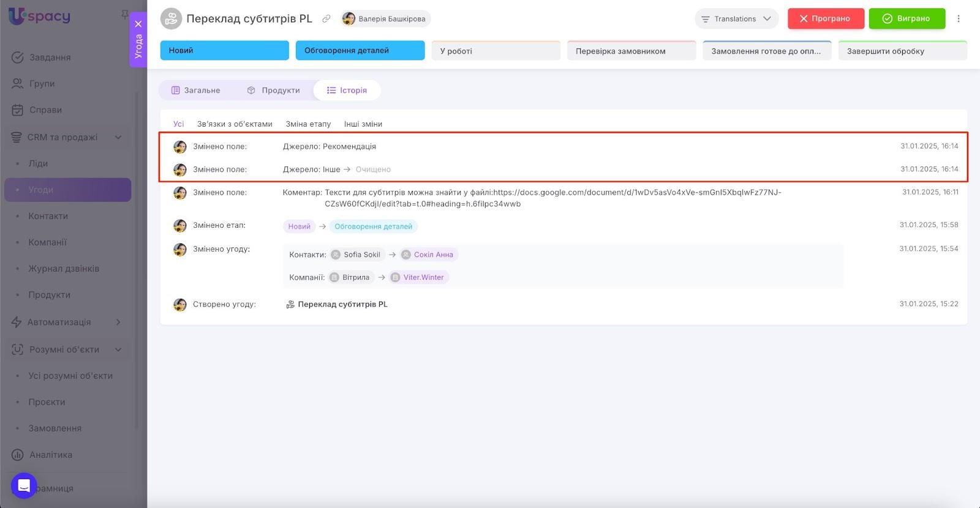Viewport: 980px width, 508px height.
Task: Click the Новий stage tag in history
Action: tap(299, 226)
